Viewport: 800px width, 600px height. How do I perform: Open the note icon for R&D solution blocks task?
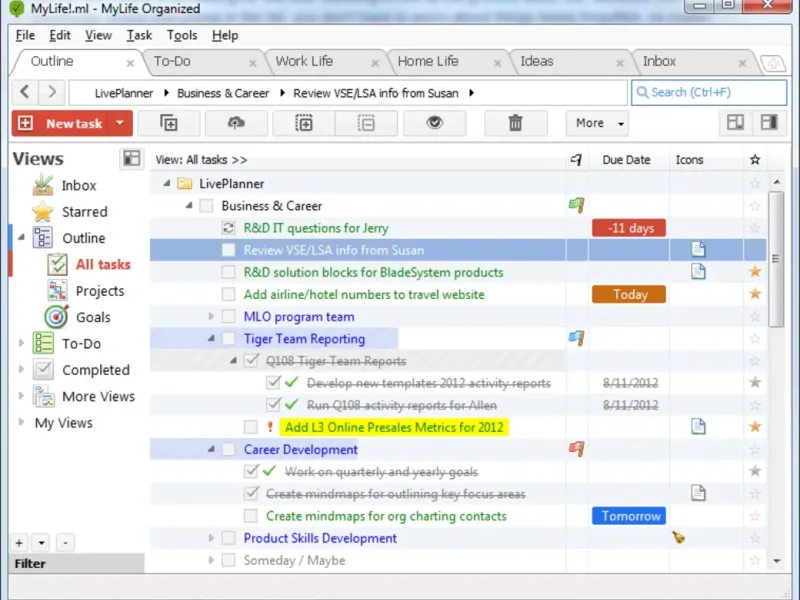tap(698, 271)
